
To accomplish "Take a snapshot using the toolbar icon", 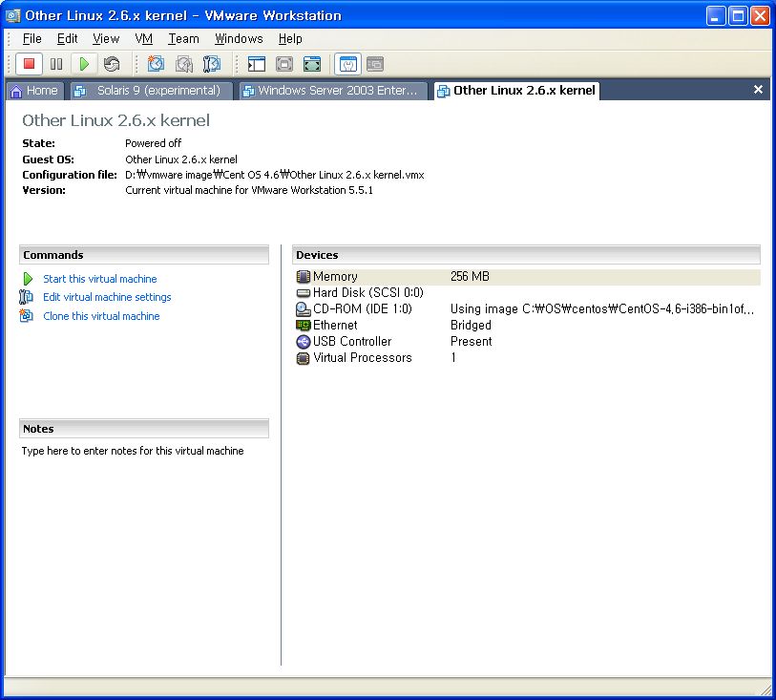I will pos(156,64).
